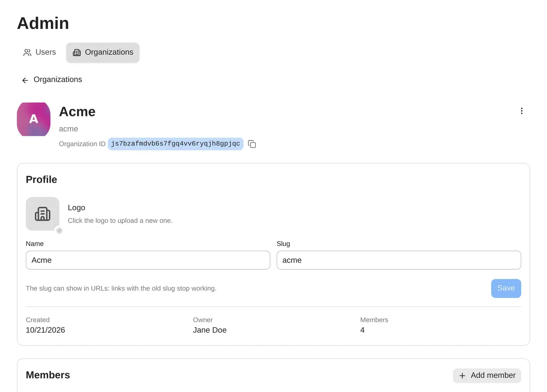Viewport: 547px width, 392px height.
Task: Select the organization ID code text
Action: tap(175, 144)
